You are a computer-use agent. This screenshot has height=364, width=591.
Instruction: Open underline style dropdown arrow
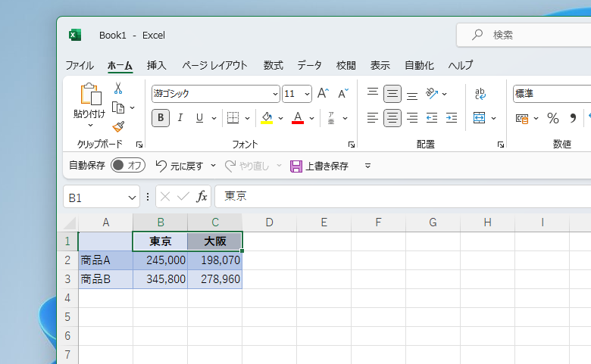click(x=214, y=118)
